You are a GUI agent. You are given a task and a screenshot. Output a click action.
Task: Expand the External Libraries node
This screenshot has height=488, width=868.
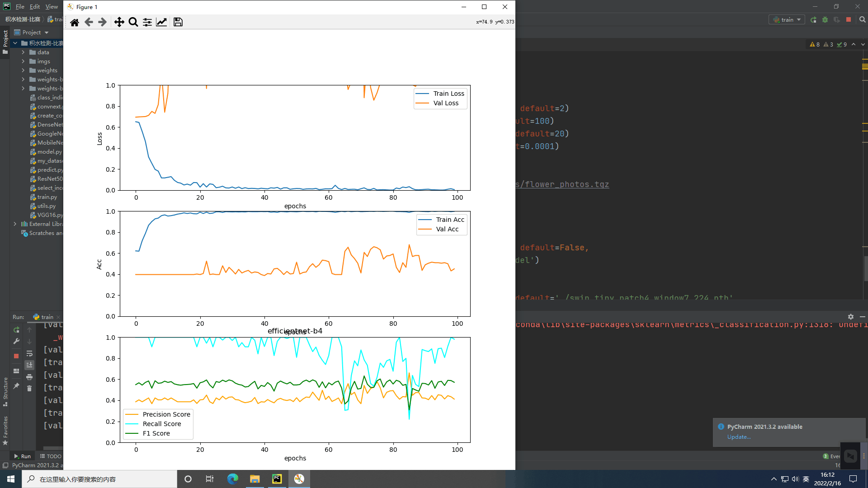click(x=14, y=224)
